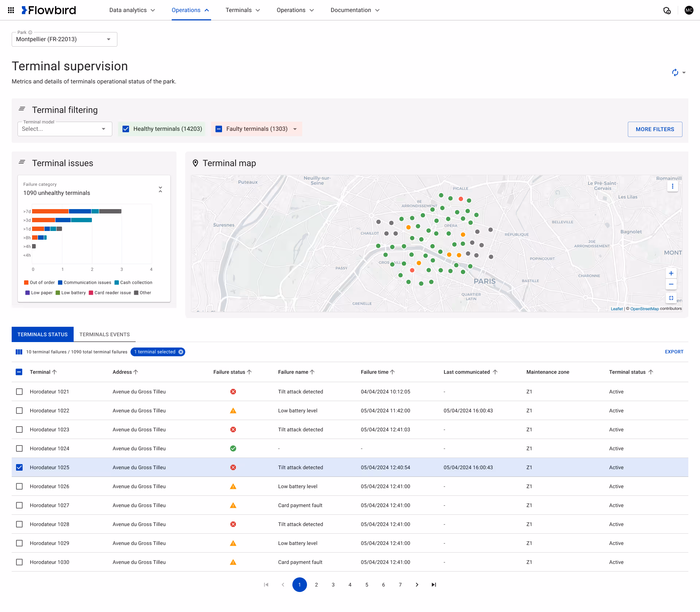The width and height of the screenshot is (700, 612).
Task: Clear the 1 terminal selected chip
Action: [x=181, y=352]
